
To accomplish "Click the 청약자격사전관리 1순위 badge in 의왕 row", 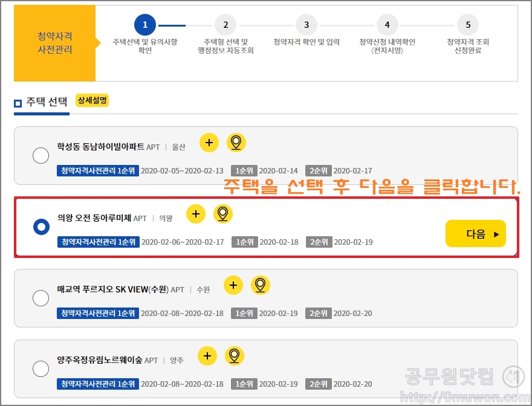I will (99, 242).
